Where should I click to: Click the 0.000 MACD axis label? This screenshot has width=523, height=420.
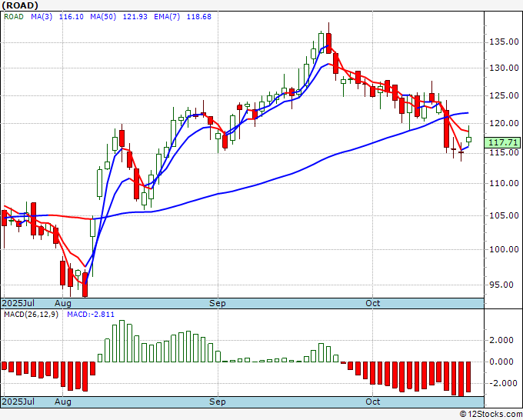(501, 362)
